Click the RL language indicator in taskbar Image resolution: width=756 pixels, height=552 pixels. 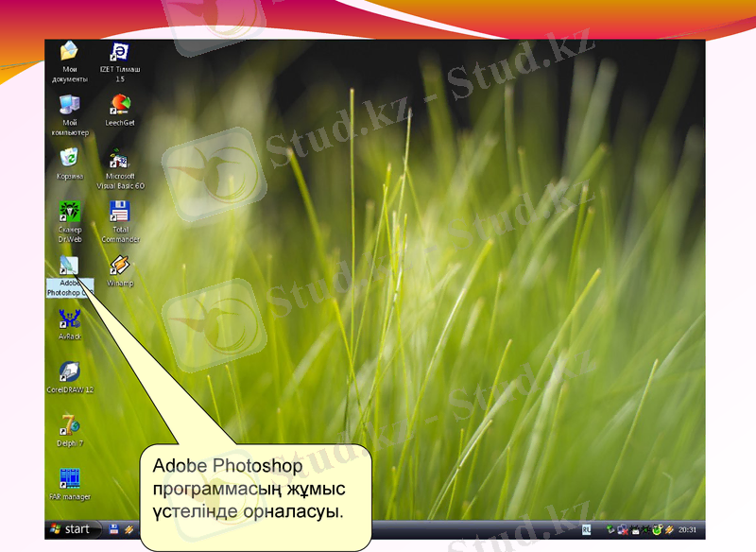587,529
